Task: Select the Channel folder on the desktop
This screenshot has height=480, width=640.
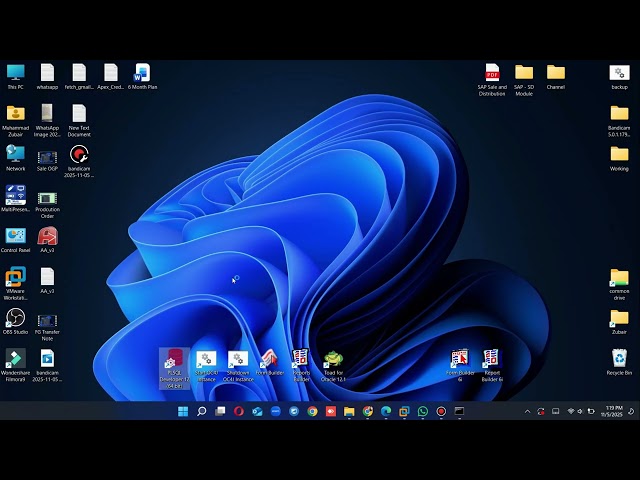Action: [556, 77]
